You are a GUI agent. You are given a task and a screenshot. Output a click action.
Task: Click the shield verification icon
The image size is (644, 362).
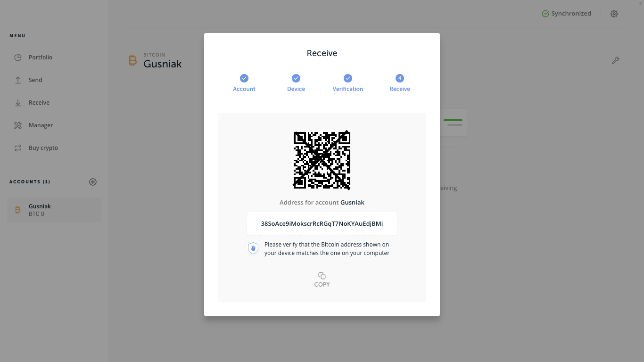pos(253,248)
